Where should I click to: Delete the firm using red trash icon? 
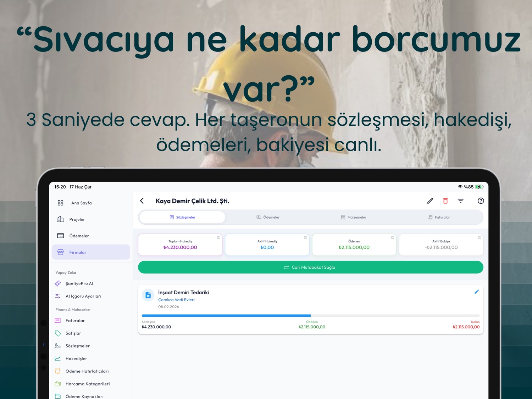[445, 201]
